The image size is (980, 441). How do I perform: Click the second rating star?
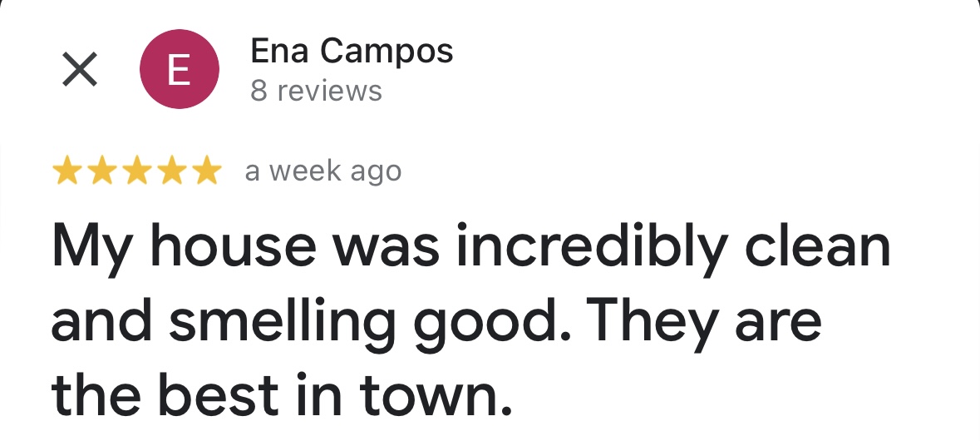pyautogui.click(x=102, y=172)
